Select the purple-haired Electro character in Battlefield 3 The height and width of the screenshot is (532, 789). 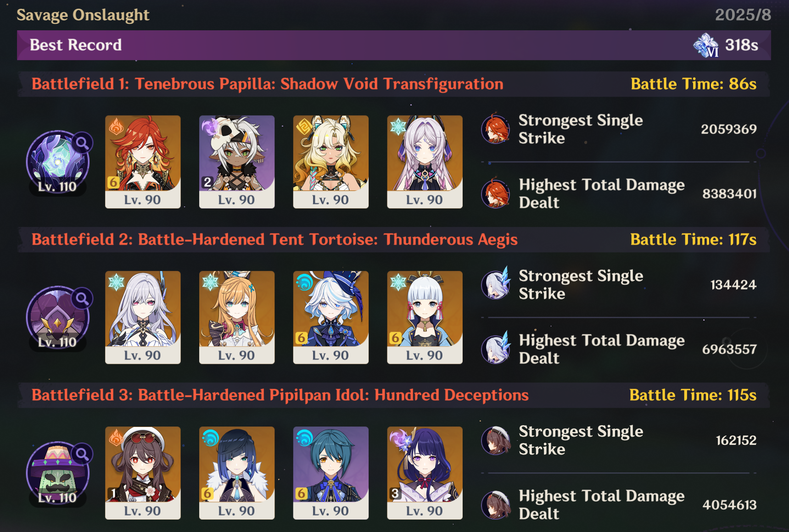point(425,473)
